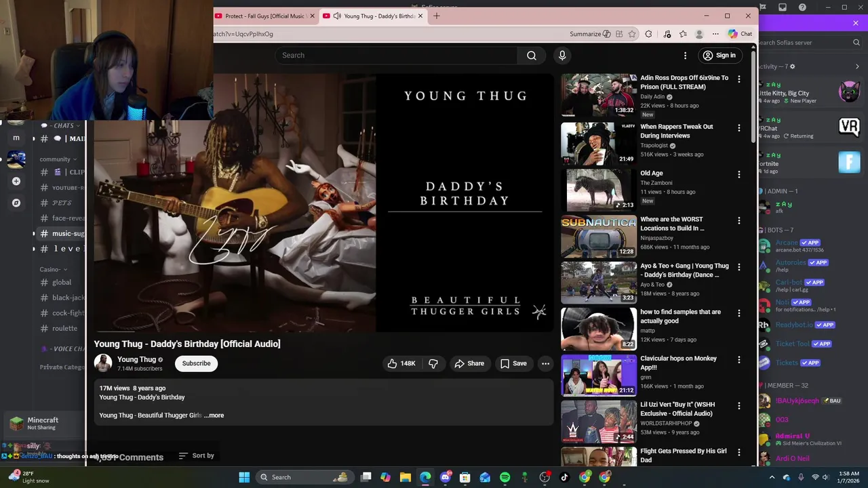Like the video with thumbs up 148K
Image resolution: width=868 pixels, height=488 pixels.
coord(401,364)
